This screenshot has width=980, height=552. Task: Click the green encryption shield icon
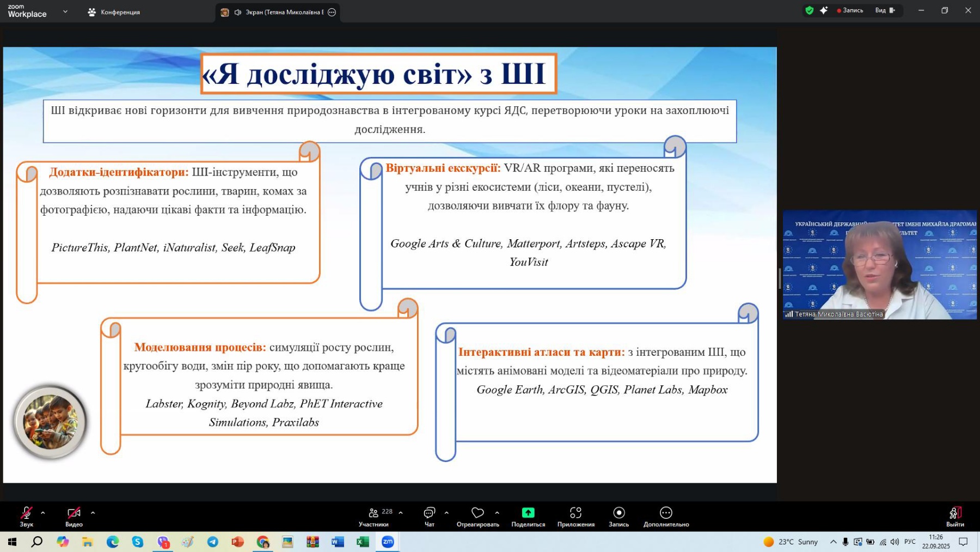pyautogui.click(x=810, y=10)
